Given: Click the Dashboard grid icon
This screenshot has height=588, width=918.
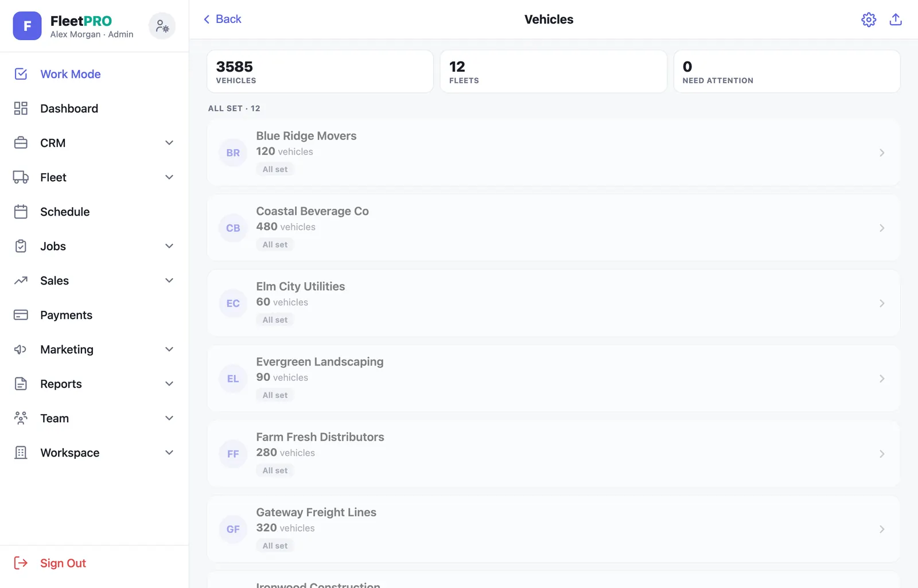Looking at the screenshot, I should click(x=21, y=108).
